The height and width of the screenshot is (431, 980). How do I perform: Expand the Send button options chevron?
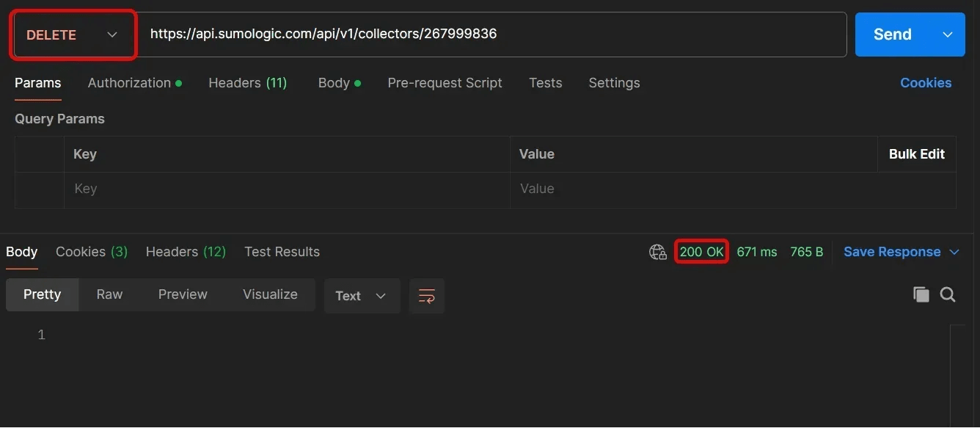pos(947,34)
